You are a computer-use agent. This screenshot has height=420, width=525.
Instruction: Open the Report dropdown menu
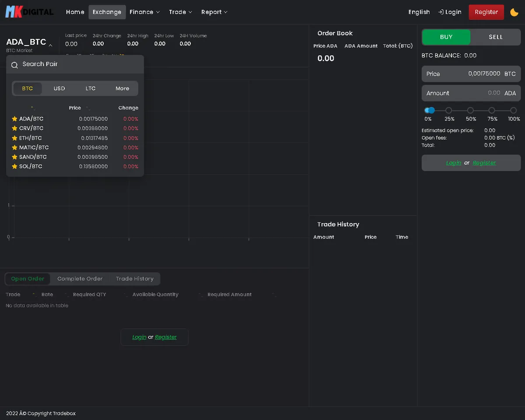214,12
